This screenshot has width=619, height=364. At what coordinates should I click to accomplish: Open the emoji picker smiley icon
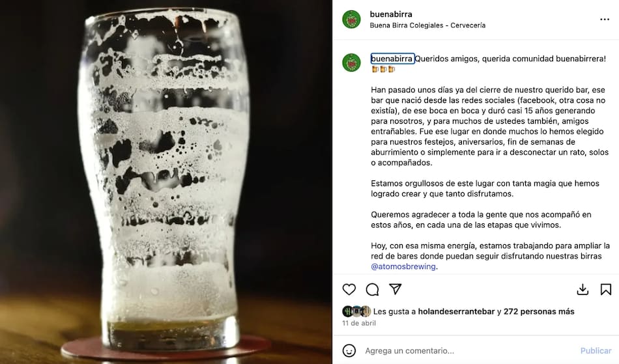[x=349, y=350]
